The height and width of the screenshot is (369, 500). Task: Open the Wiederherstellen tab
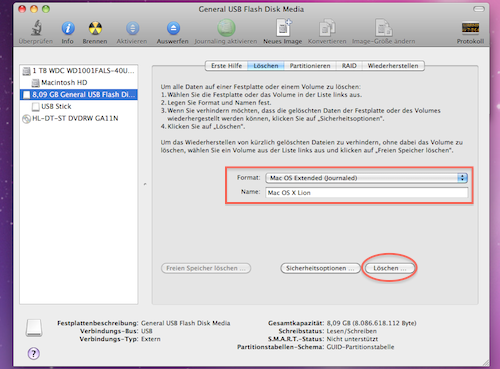point(393,66)
